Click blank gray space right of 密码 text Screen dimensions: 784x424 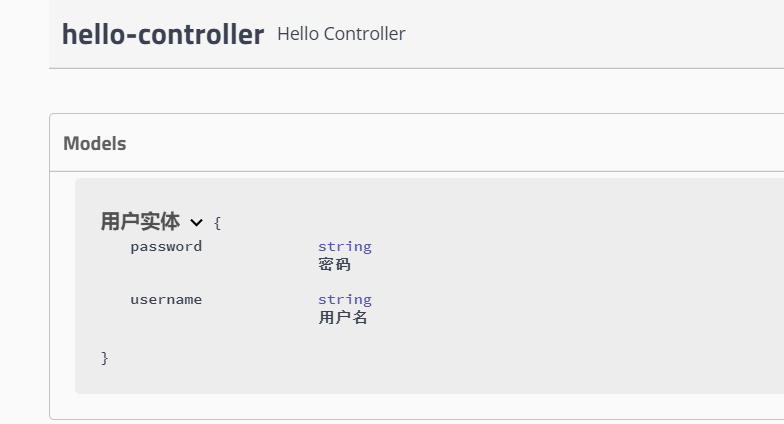550,265
